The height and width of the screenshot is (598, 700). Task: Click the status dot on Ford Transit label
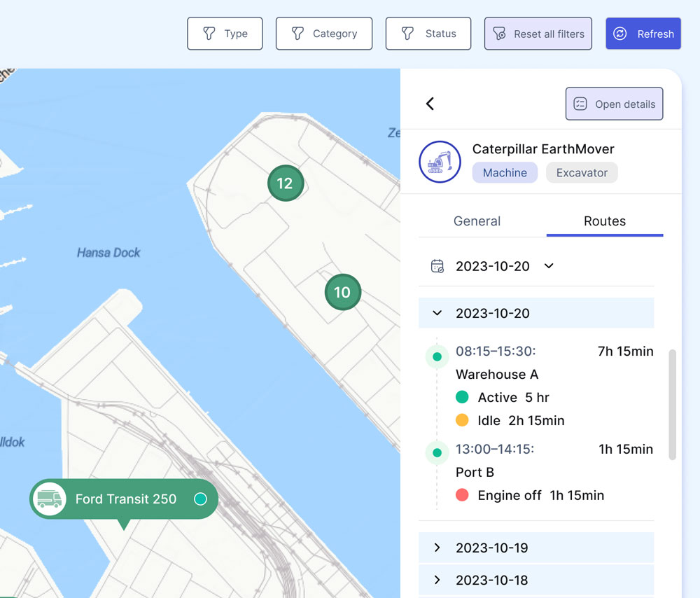tap(200, 499)
